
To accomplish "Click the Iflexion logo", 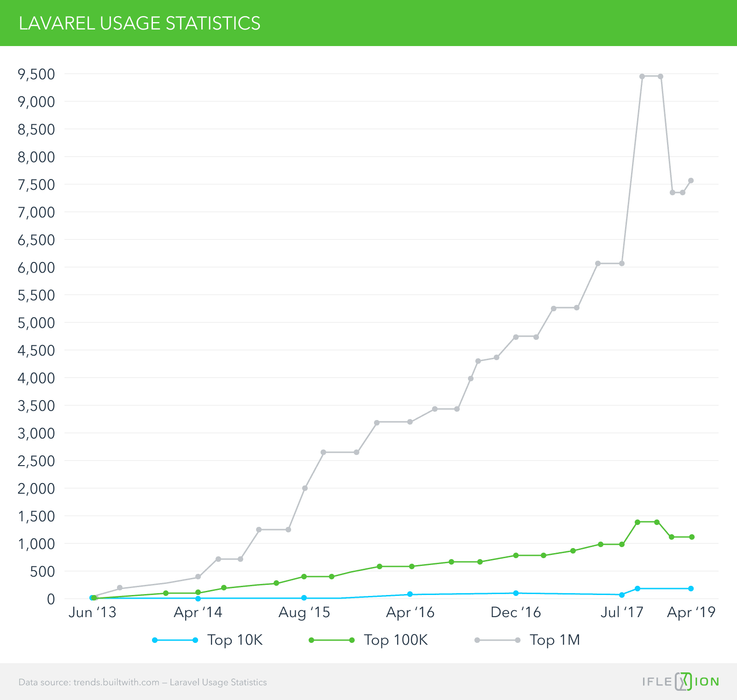I will tap(681, 682).
